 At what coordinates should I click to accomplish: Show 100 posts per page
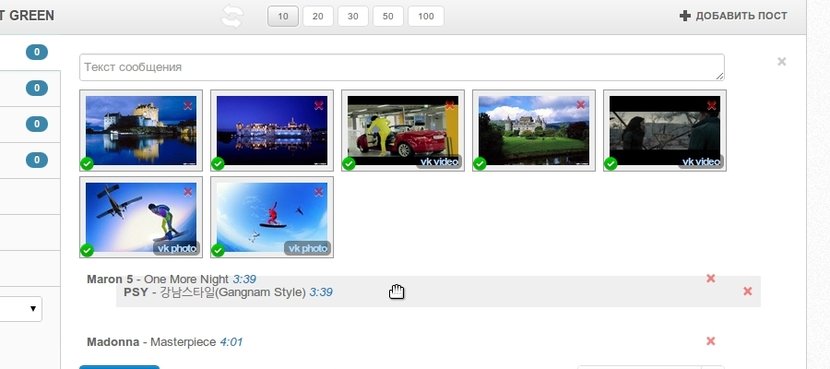point(426,16)
